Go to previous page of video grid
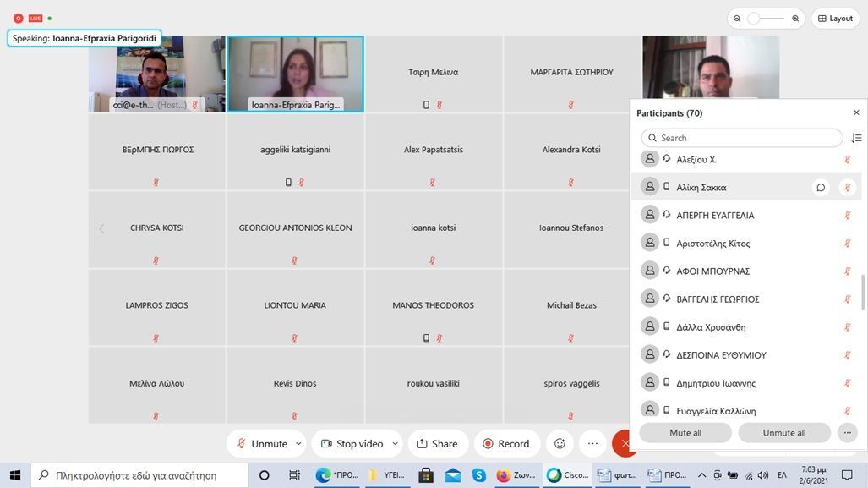The image size is (868, 488). pyautogui.click(x=101, y=228)
